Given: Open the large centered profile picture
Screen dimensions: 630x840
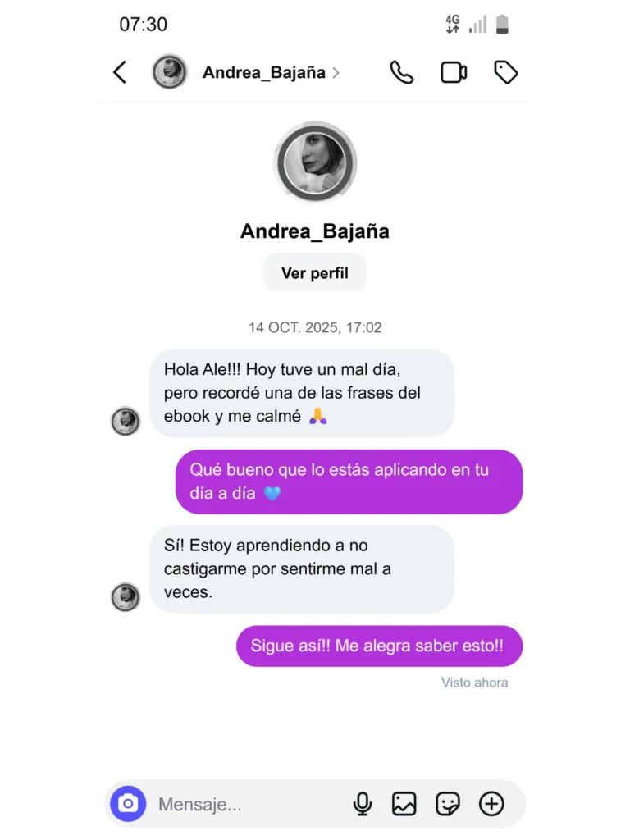Looking at the screenshot, I should point(315,162).
